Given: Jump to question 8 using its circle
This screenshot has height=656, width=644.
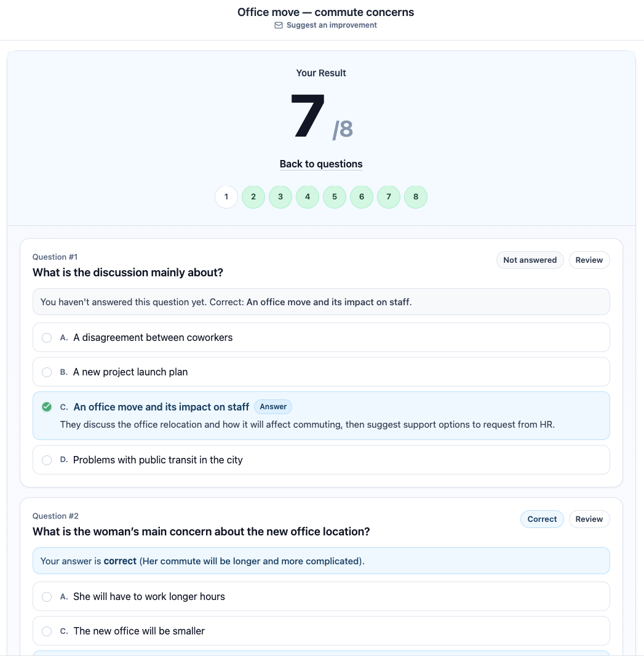Looking at the screenshot, I should tap(416, 196).
